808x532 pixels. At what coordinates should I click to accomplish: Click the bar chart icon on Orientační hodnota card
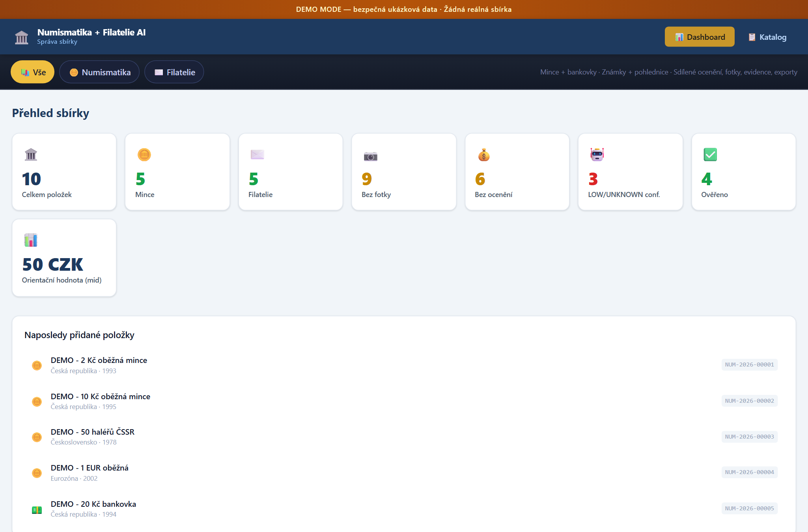31,240
